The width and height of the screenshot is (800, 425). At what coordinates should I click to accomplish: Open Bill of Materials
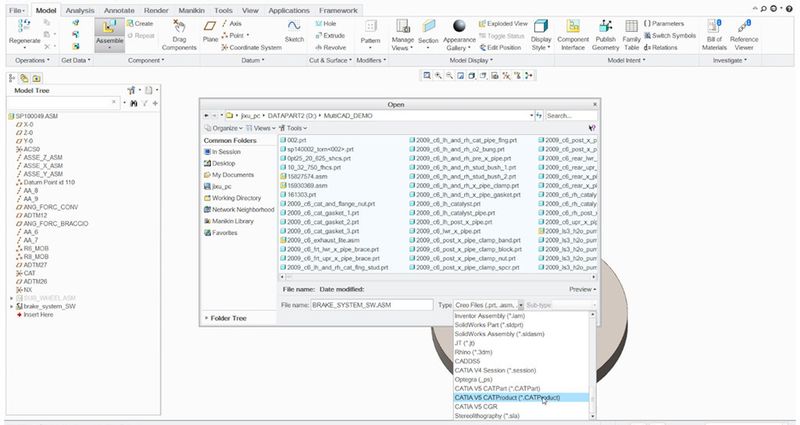(x=714, y=35)
